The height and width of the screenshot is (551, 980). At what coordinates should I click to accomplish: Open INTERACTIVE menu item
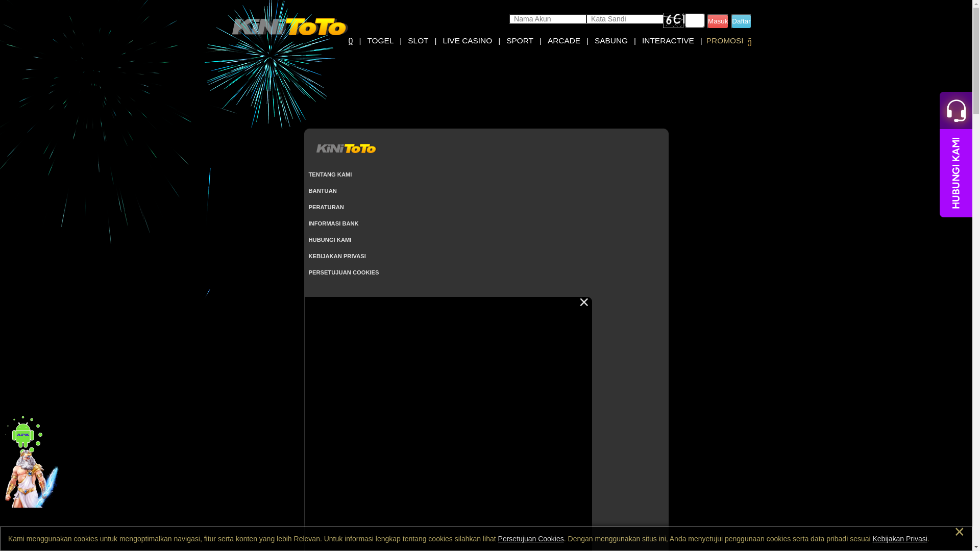coord(668,41)
